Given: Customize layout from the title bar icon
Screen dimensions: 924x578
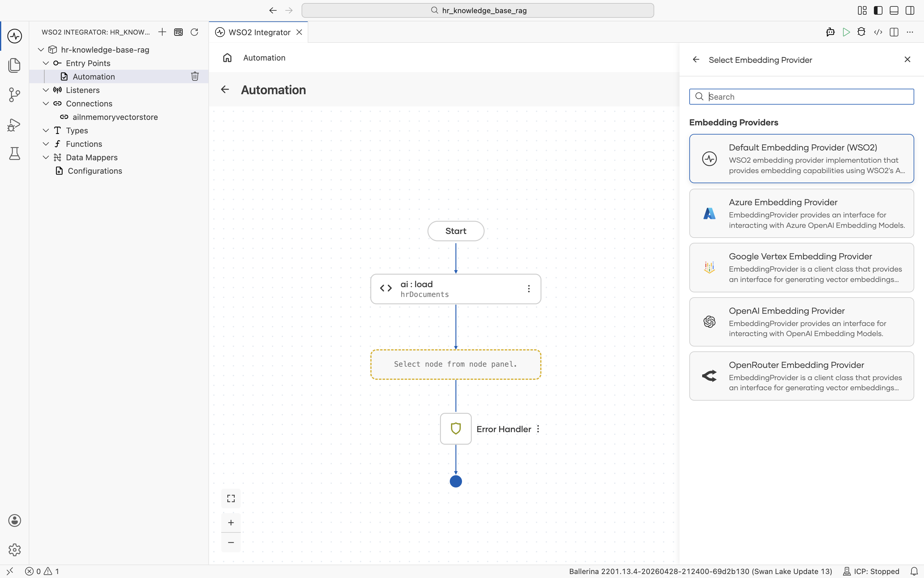Looking at the screenshot, I should [x=862, y=10].
